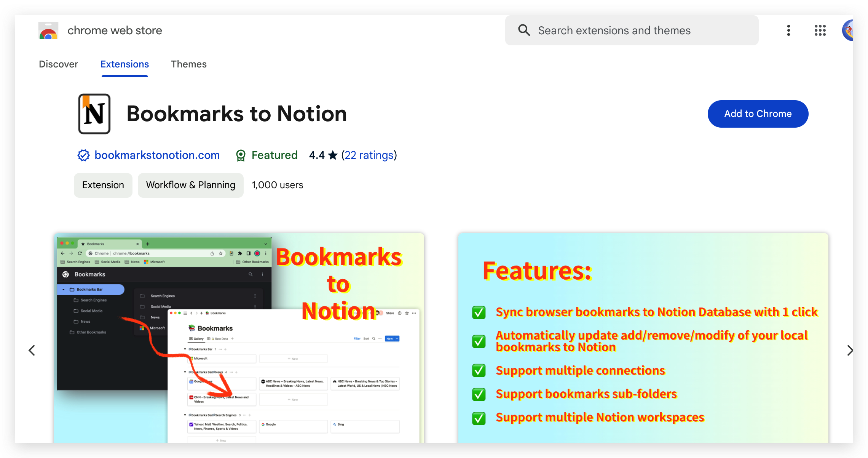Switch to the Themes tab
The width and height of the screenshot is (868, 458).
(x=188, y=64)
